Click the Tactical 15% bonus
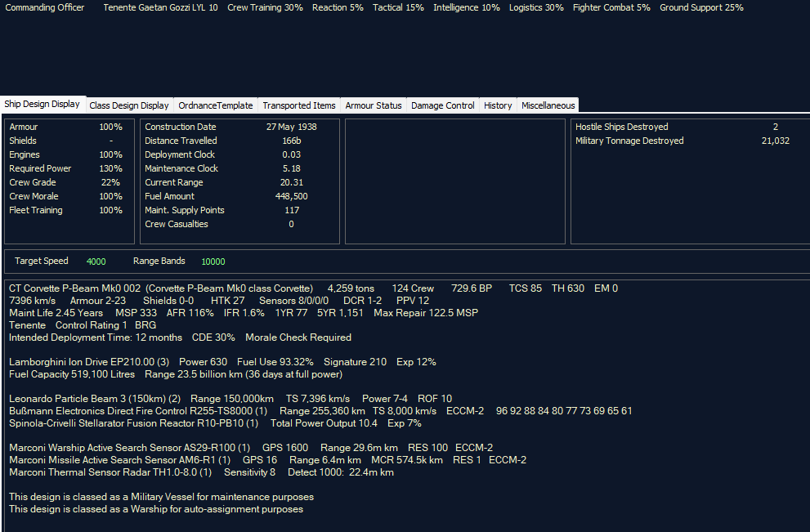The height and width of the screenshot is (532, 810). [398, 7]
